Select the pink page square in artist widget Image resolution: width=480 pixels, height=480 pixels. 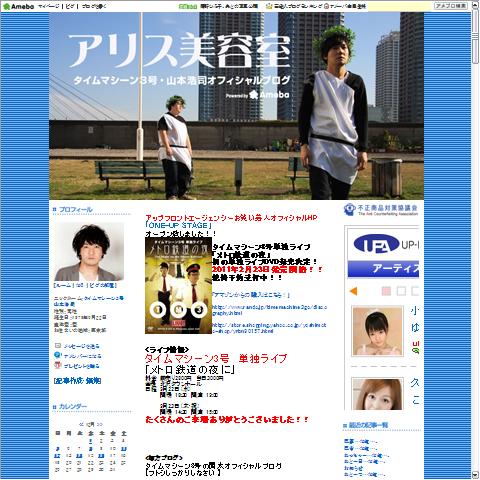[386, 291]
